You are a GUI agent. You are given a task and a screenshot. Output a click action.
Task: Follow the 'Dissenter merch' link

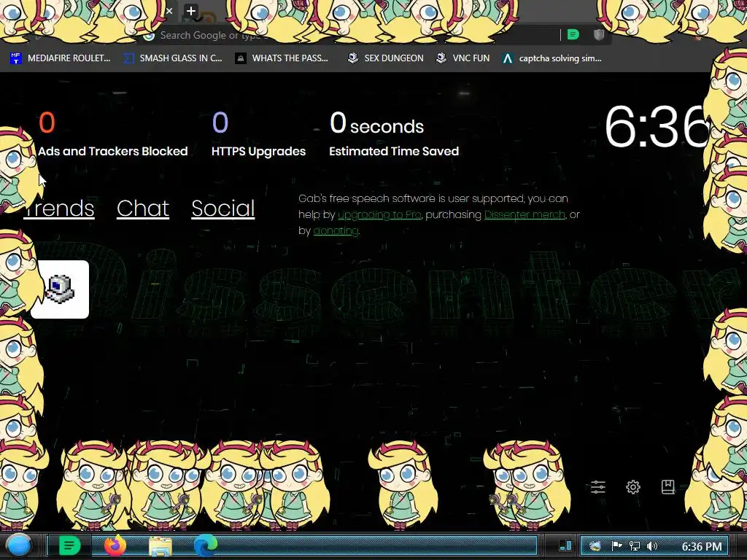point(525,215)
